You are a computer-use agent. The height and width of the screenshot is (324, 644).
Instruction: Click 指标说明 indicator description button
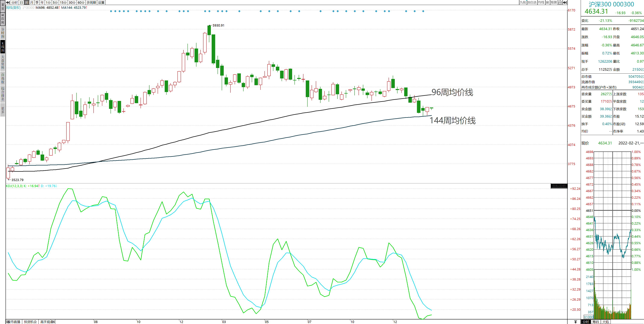(559, 186)
